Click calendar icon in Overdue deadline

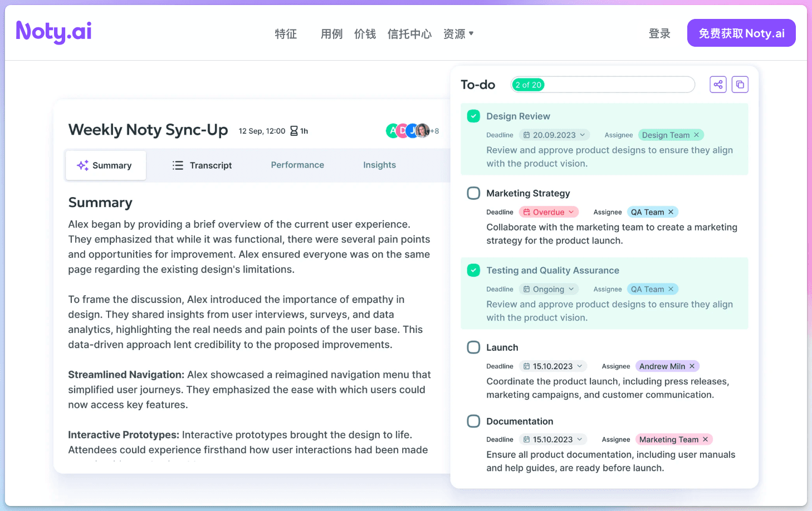(526, 212)
